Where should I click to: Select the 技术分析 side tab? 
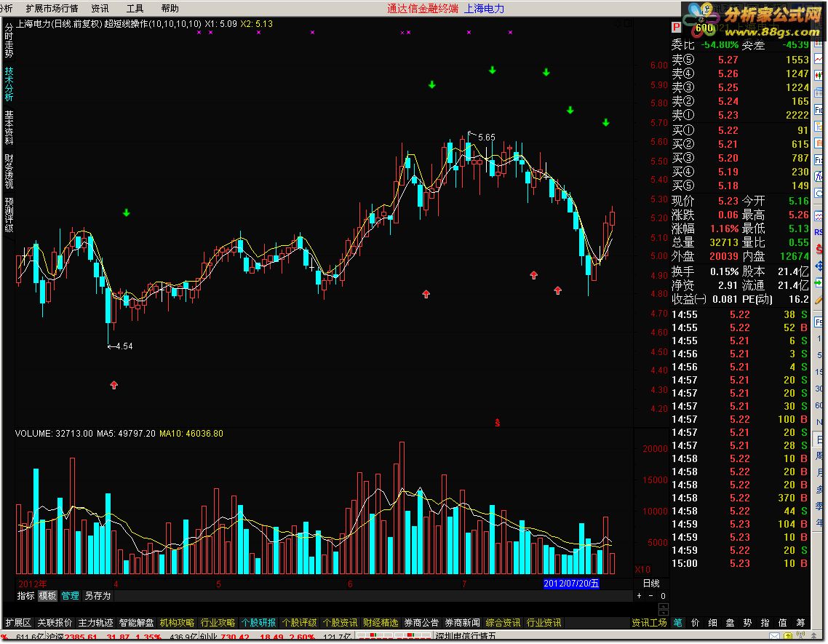[x=9, y=84]
